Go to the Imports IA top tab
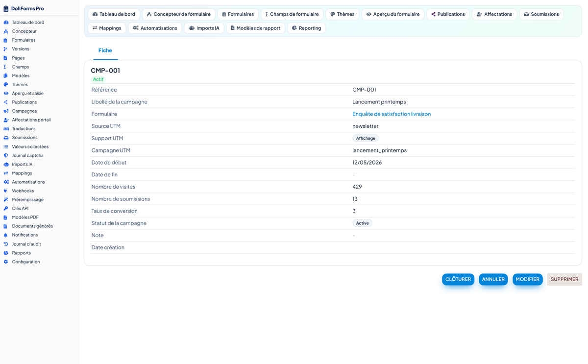588x364 pixels. [x=204, y=28]
